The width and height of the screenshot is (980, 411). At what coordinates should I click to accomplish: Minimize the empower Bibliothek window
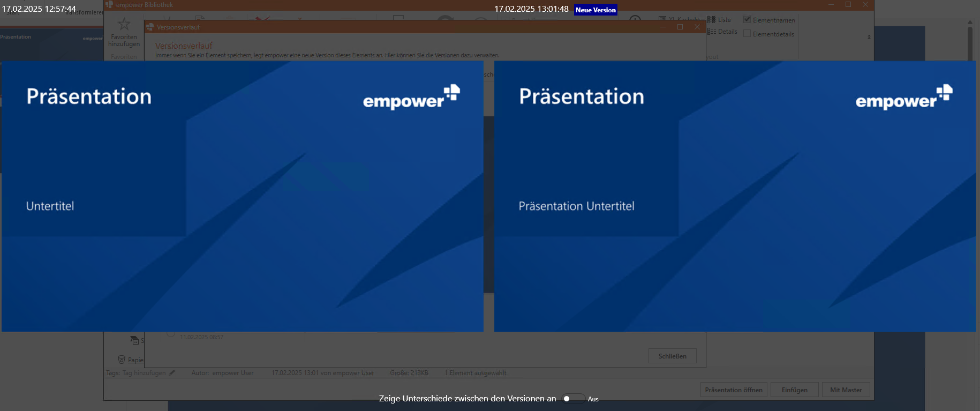(x=831, y=5)
